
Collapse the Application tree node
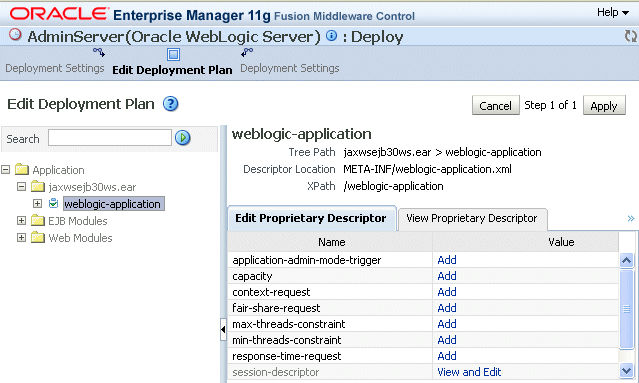(x=5, y=169)
